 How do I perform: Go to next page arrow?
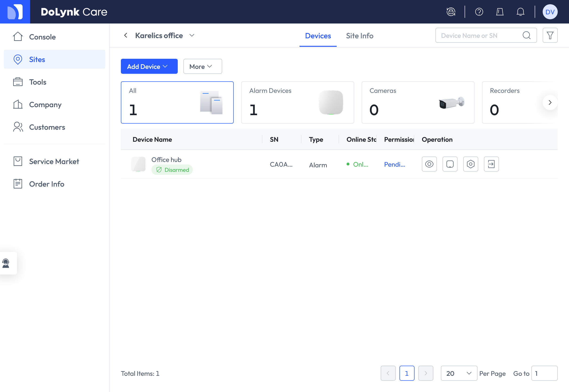point(426,373)
